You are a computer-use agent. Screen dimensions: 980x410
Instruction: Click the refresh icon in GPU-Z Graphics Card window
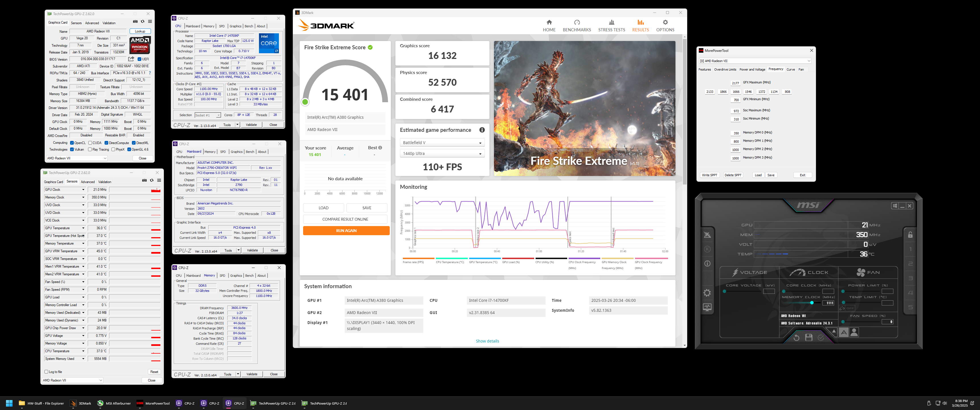(x=143, y=21)
